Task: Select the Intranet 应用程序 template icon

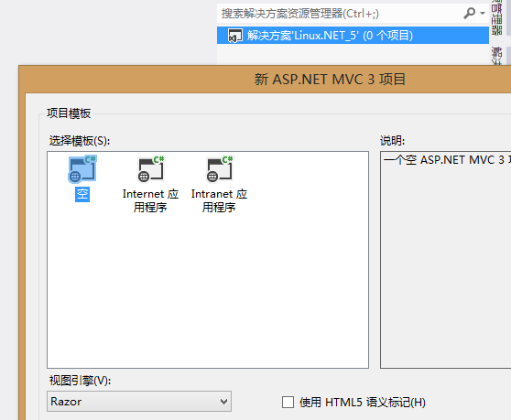Action: (219, 168)
